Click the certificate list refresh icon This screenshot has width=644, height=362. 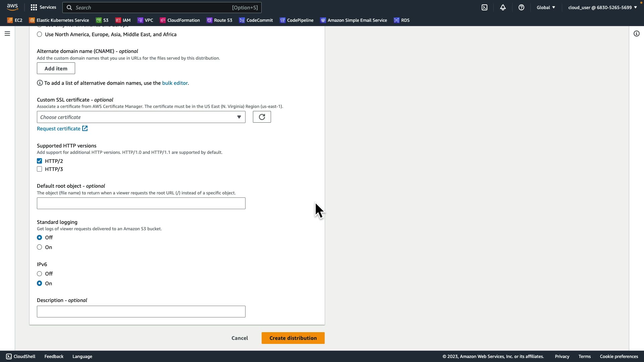262,117
